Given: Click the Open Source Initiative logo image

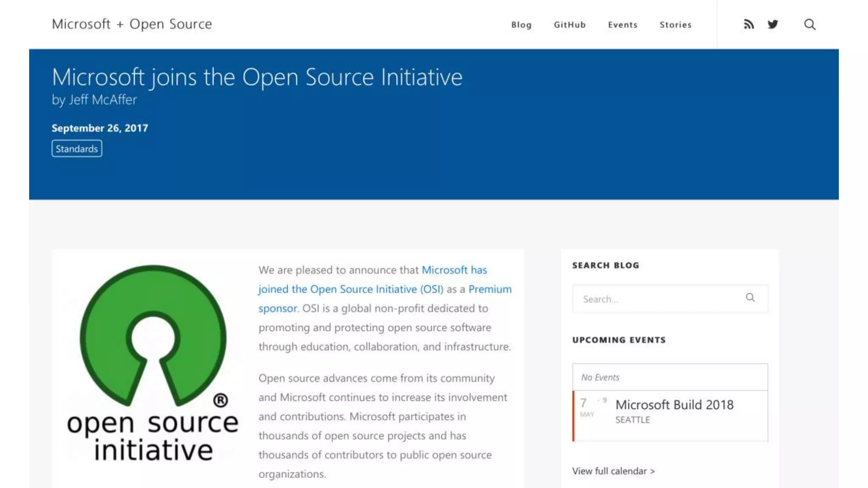Looking at the screenshot, I should click(153, 363).
